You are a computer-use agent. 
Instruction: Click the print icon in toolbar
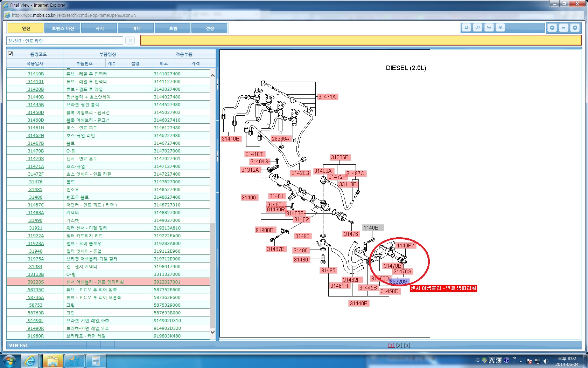(x=466, y=28)
